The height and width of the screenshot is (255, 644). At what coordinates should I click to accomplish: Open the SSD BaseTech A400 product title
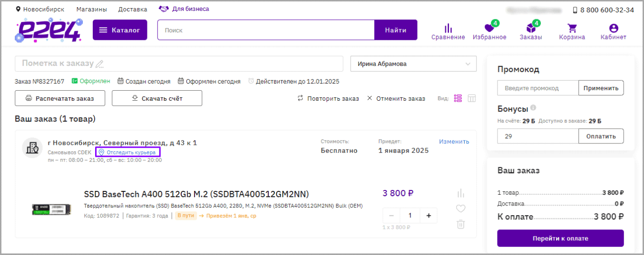[x=196, y=194]
